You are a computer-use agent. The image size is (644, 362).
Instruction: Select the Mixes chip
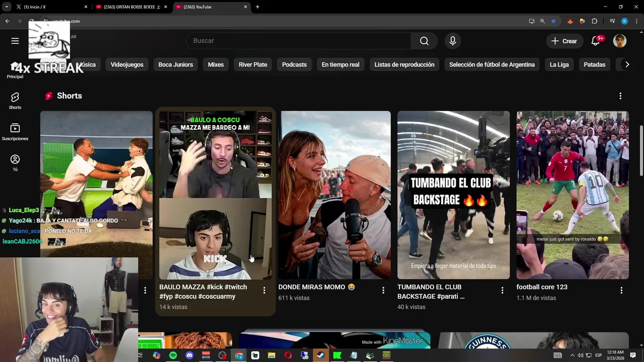[x=216, y=65]
